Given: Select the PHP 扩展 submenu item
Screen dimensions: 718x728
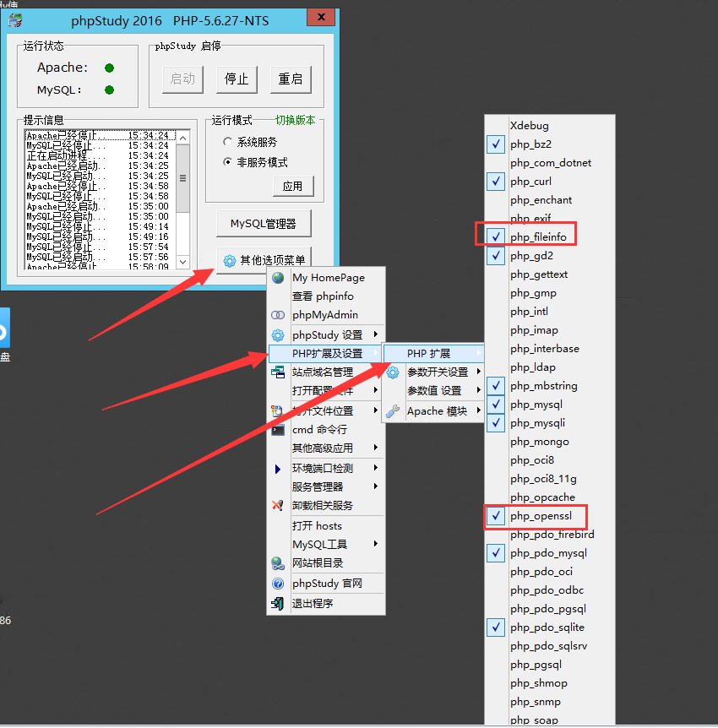Looking at the screenshot, I should 433,353.
